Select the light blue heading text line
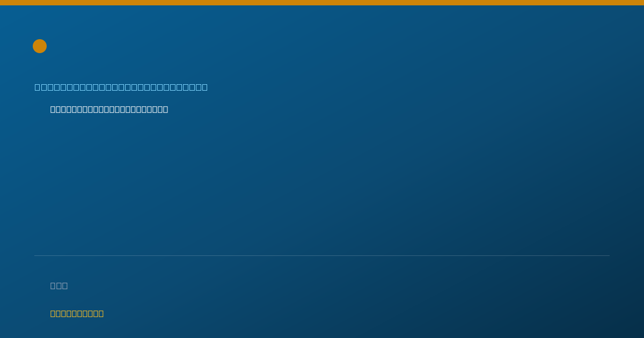Image resolution: width=644 pixels, height=338 pixels. [x=121, y=87]
